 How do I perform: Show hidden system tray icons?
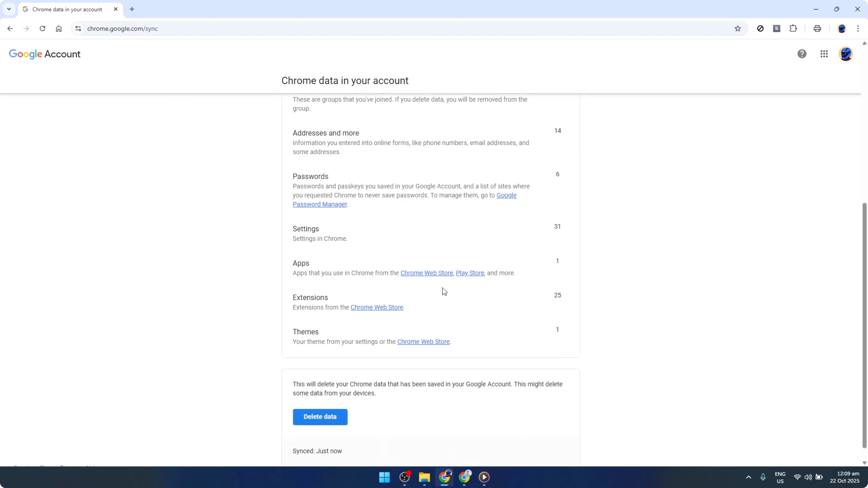[748, 477]
